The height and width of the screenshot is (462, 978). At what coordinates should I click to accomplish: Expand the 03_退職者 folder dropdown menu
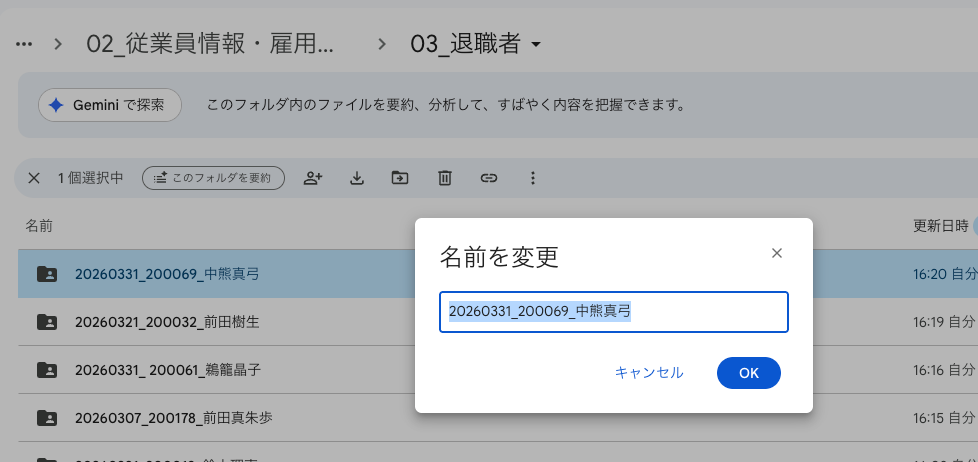pyautogui.click(x=535, y=45)
